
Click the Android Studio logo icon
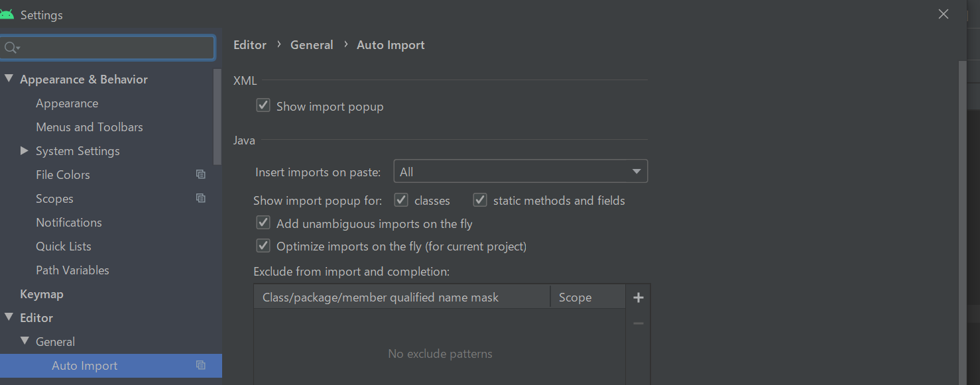tap(7, 14)
